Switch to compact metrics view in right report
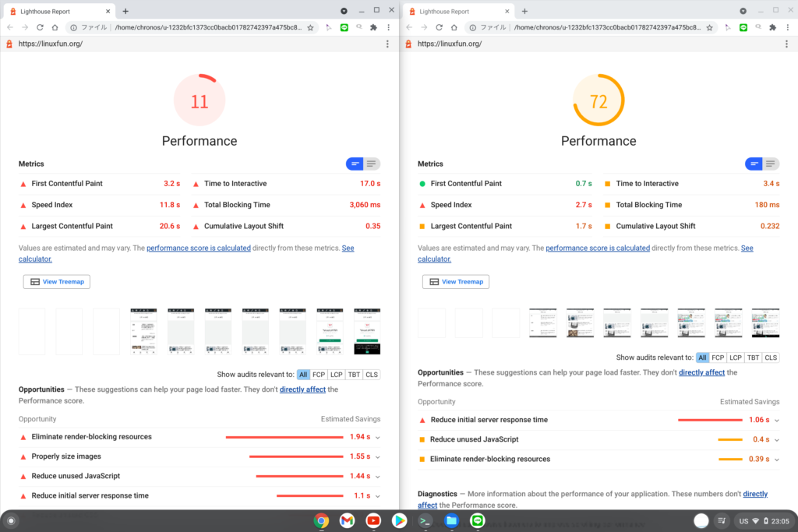 pos(754,164)
